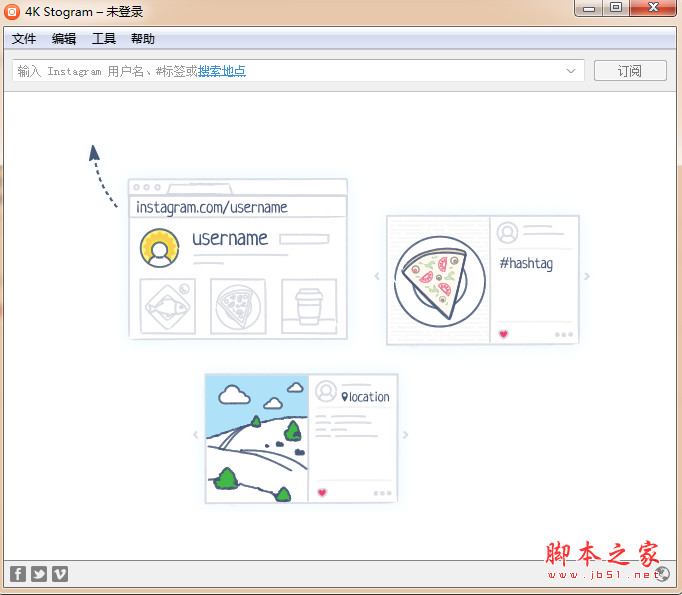Viewport: 682px width, 595px height.
Task: Open the Vimeo icon in status bar
Action: tap(60, 574)
